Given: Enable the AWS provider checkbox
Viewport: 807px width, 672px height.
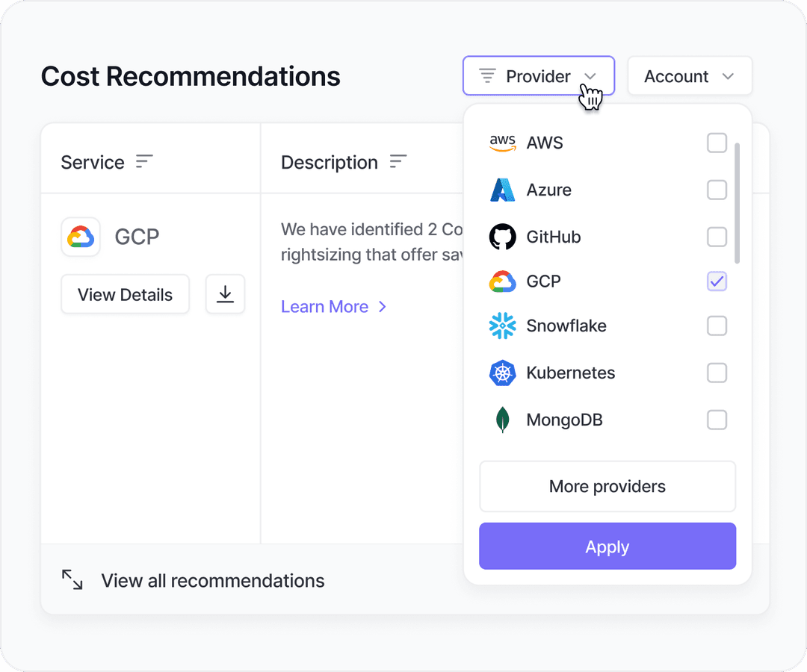Looking at the screenshot, I should [717, 143].
